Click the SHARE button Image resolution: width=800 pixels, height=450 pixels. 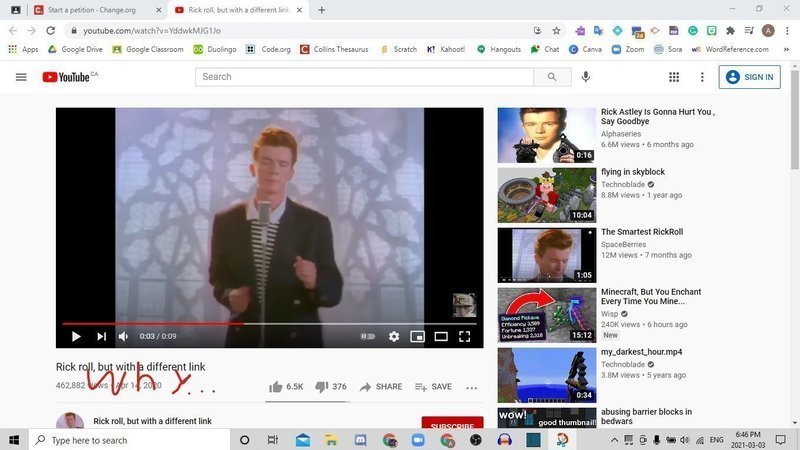pos(381,387)
